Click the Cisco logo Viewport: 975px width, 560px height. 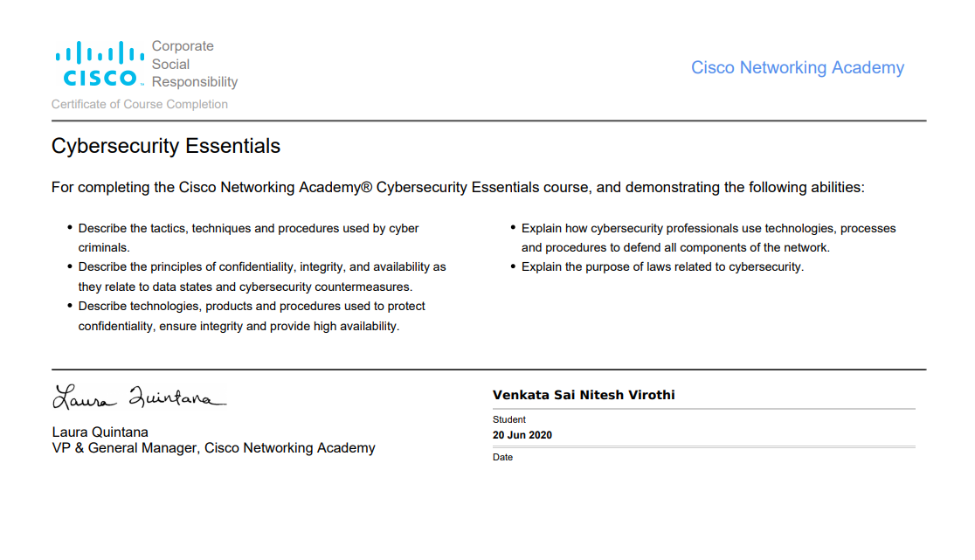[100, 64]
